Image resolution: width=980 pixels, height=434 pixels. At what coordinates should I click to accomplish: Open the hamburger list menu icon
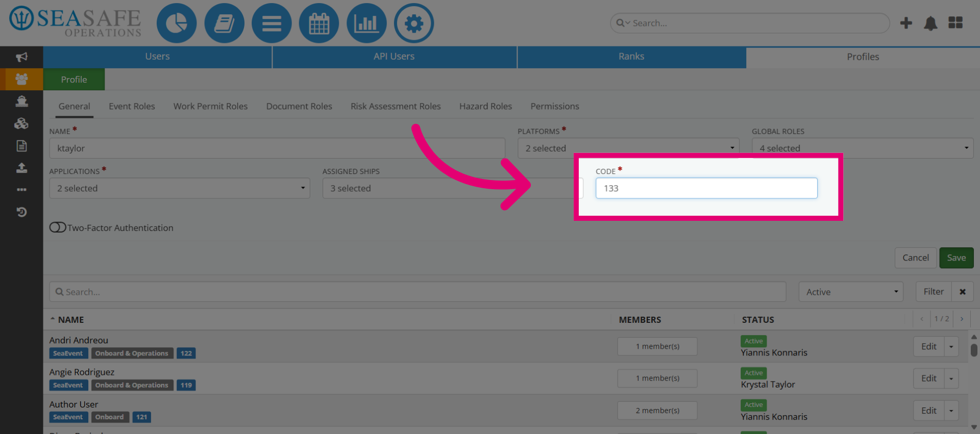click(272, 23)
